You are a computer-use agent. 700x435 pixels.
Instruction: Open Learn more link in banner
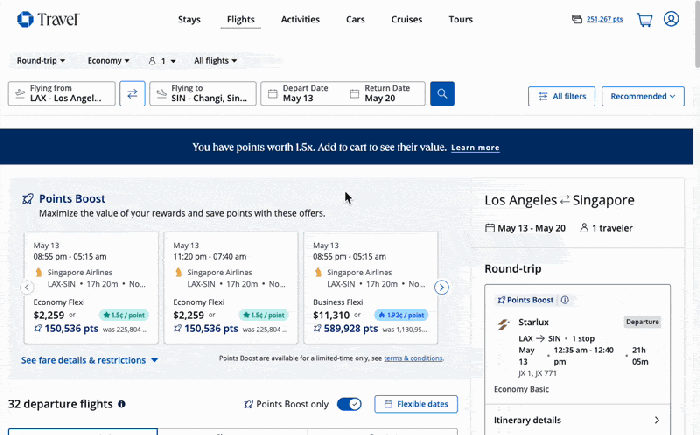pyautogui.click(x=475, y=148)
